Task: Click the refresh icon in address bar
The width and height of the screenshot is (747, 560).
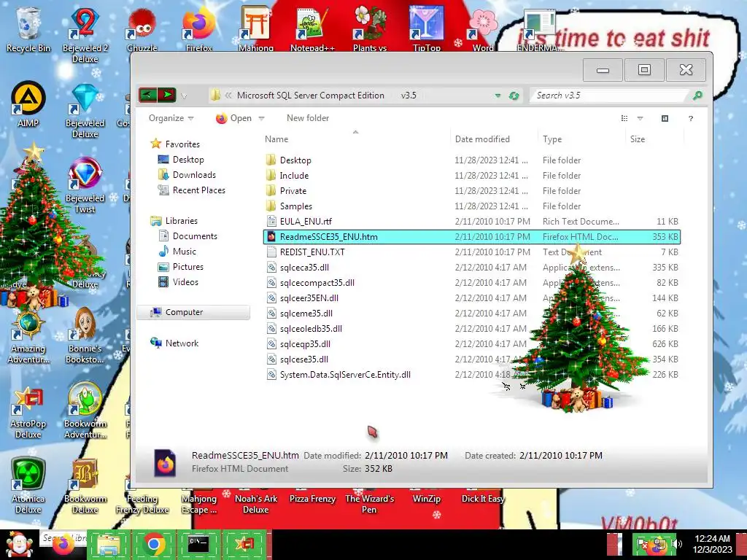Action: (x=514, y=96)
